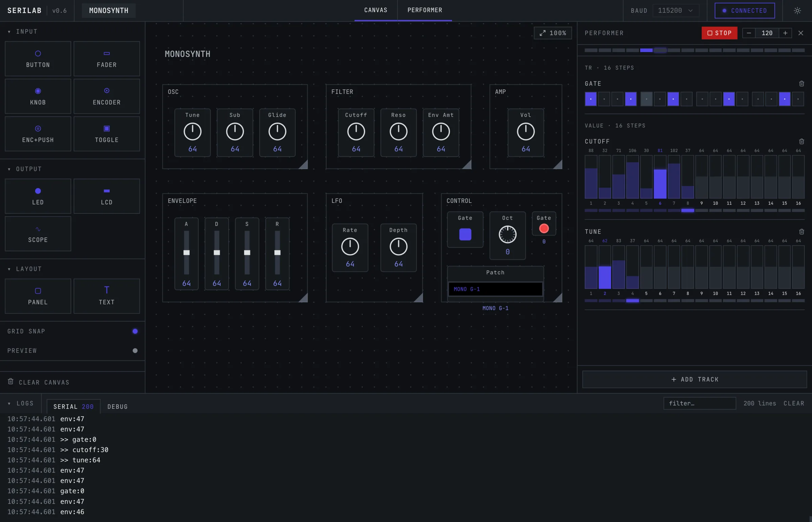Toggle gate step 1 in GATE track
812x522 pixels.
pyautogui.click(x=590, y=99)
